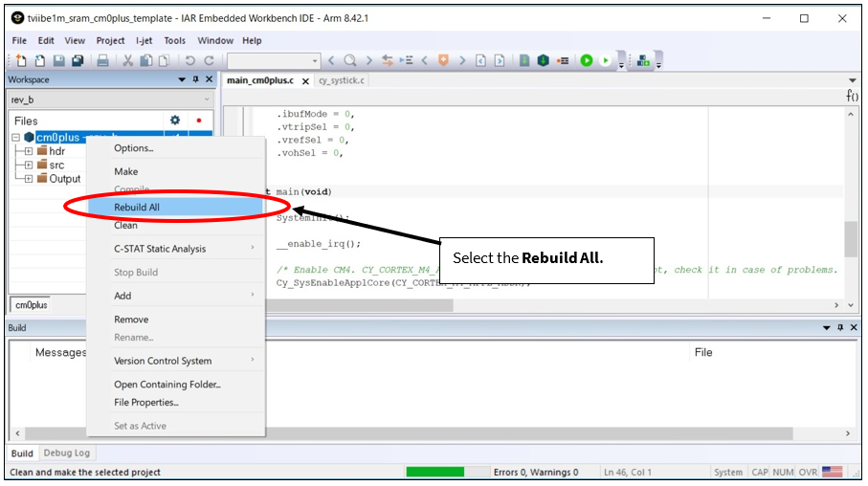Click the green hexagon Make icon
This screenshot has width=868, height=486.
[x=543, y=60]
